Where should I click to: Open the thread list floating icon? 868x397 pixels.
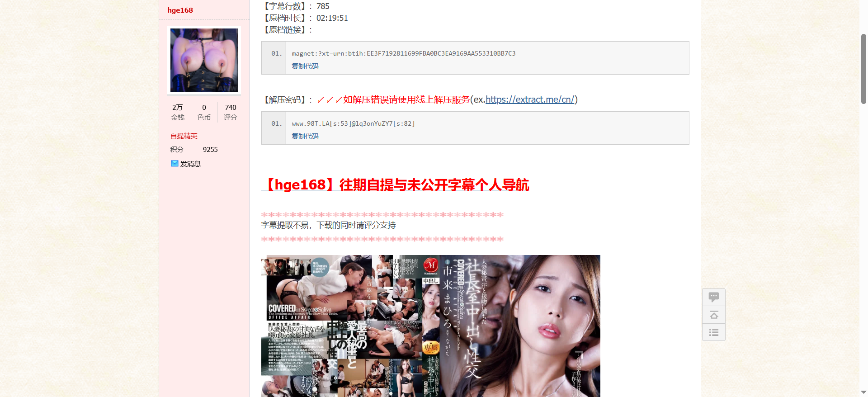(714, 332)
